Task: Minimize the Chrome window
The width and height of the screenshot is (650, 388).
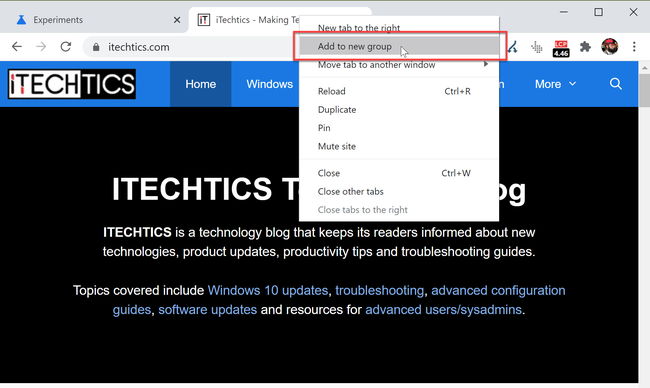Action: [563, 12]
